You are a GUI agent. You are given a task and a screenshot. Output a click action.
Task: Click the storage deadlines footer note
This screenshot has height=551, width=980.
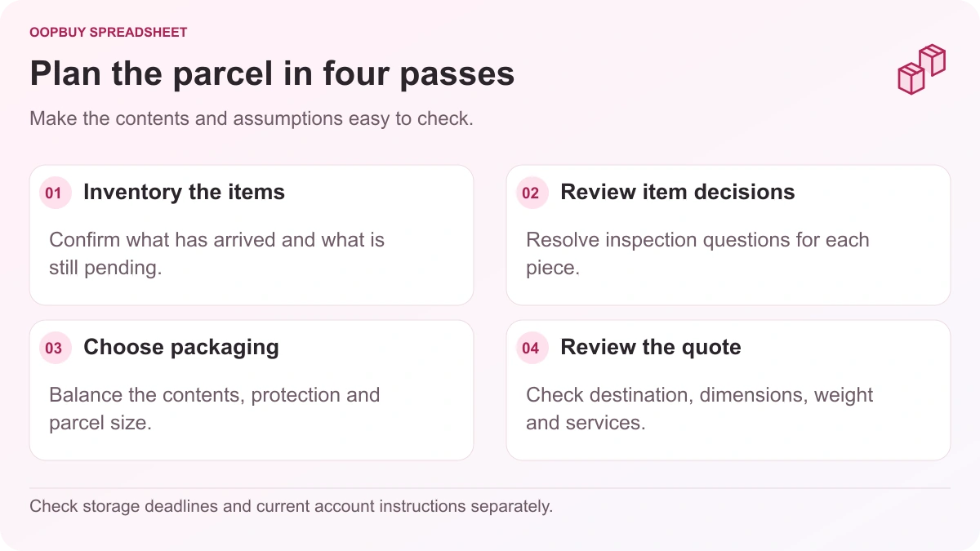(291, 506)
